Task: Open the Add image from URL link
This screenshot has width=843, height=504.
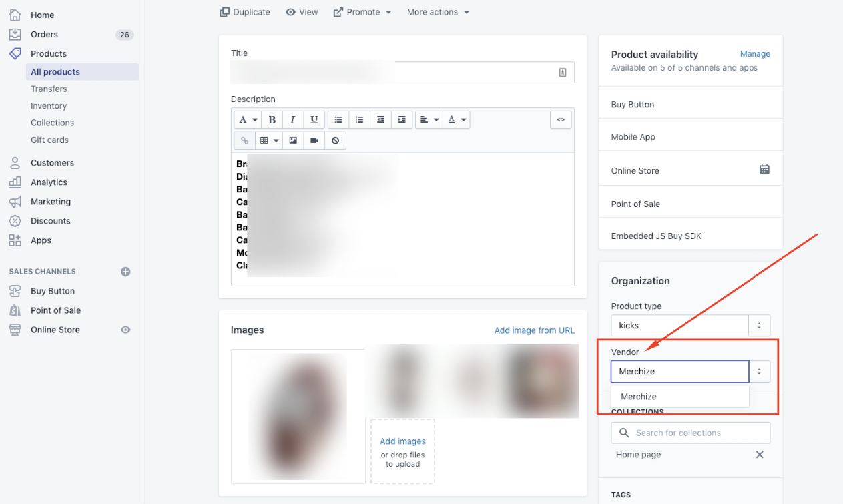Action: coord(534,330)
